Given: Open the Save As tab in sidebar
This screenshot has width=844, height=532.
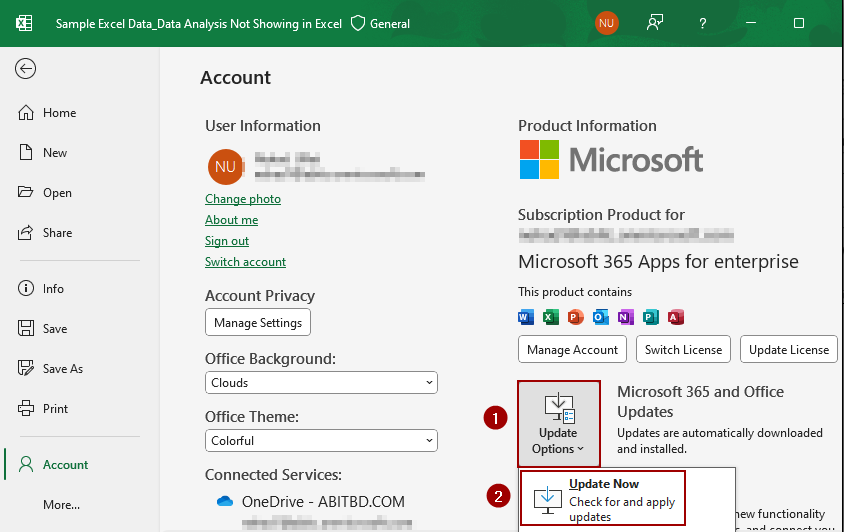Looking at the screenshot, I should [x=62, y=369].
